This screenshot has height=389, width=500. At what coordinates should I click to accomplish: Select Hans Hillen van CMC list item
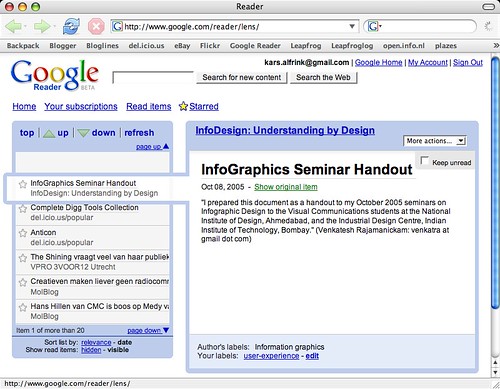pos(93,311)
